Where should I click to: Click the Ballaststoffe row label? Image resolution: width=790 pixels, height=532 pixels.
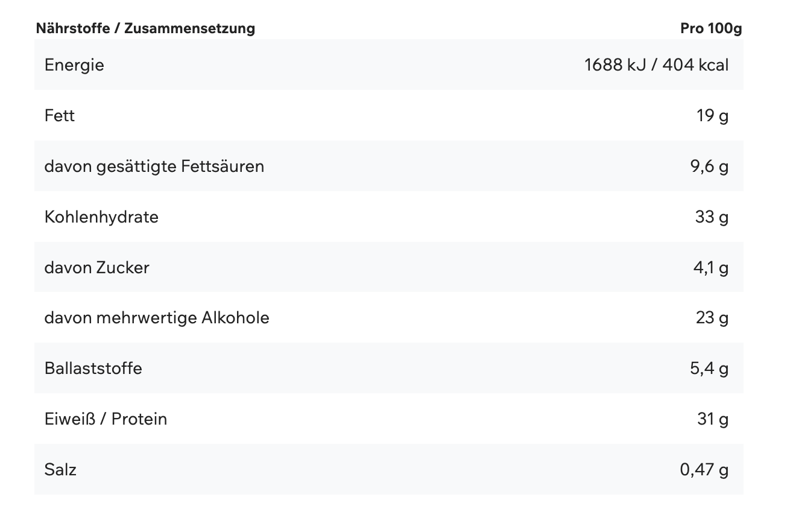tap(93, 368)
